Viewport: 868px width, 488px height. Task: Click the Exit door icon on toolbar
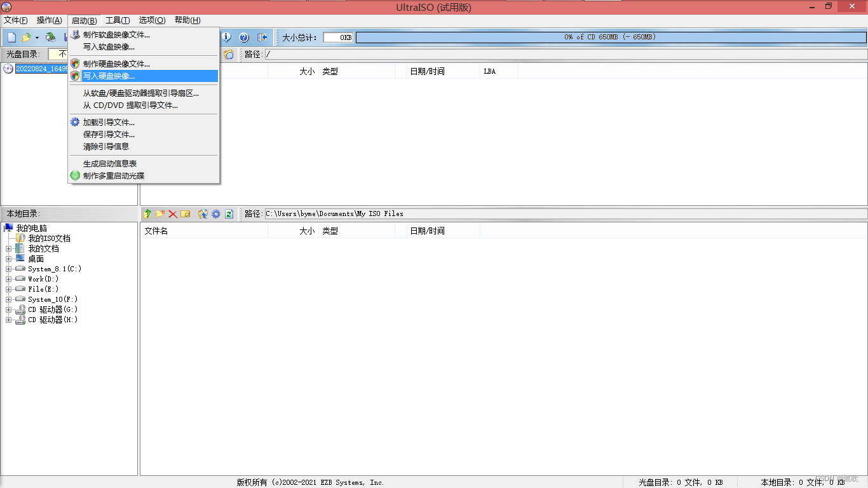click(x=263, y=37)
